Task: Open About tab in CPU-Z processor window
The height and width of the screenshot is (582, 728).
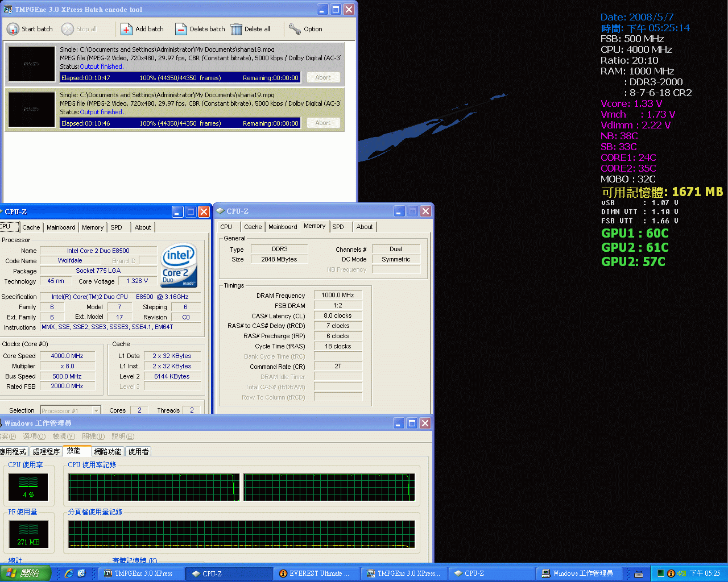Action: click(143, 227)
